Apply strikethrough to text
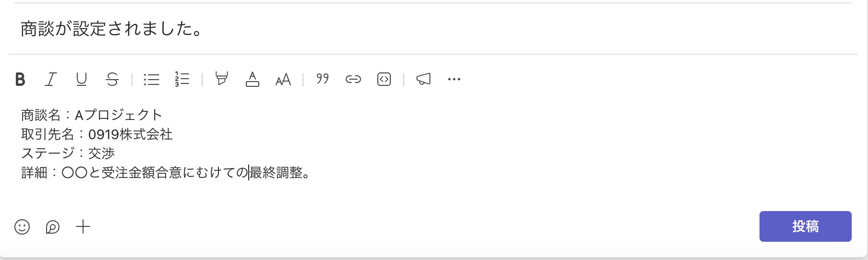868x260 pixels. (x=112, y=79)
